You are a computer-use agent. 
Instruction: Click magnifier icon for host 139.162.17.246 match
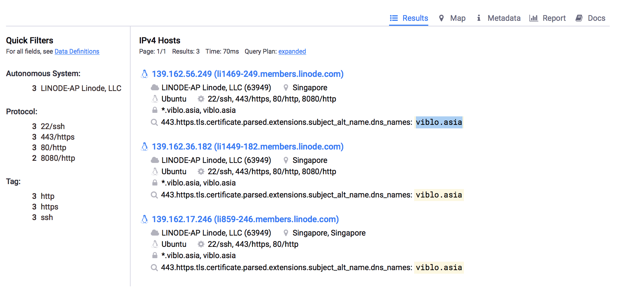point(154,268)
